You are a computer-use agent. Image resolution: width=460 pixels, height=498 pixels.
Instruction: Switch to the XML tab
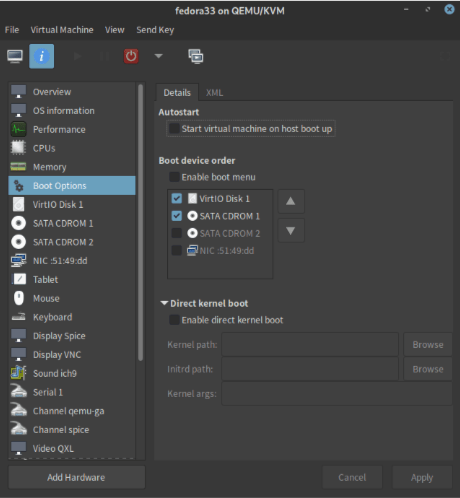pyautogui.click(x=214, y=92)
